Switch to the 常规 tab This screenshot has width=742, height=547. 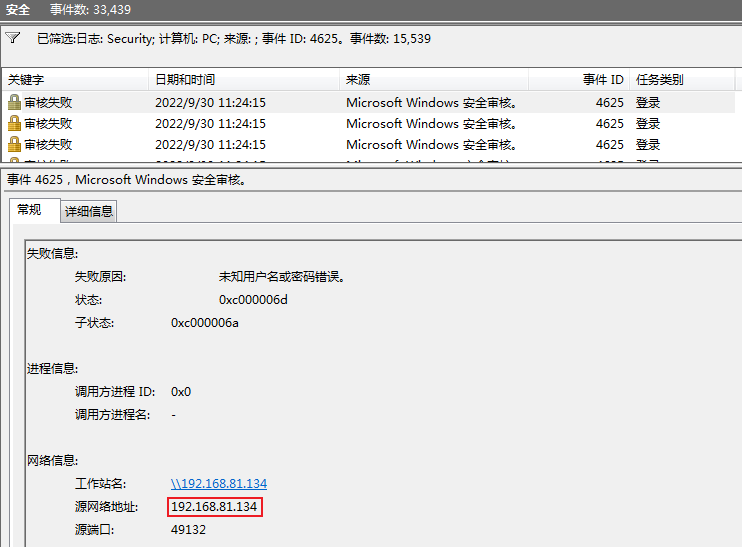coord(29,210)
